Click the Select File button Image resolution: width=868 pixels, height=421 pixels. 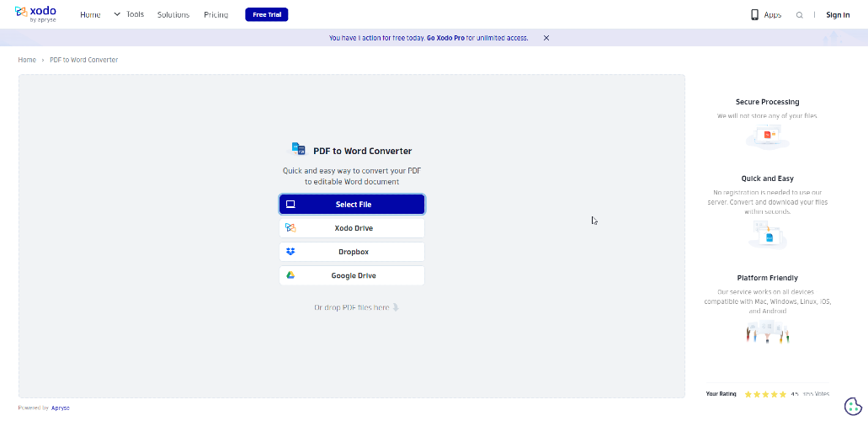352,205
